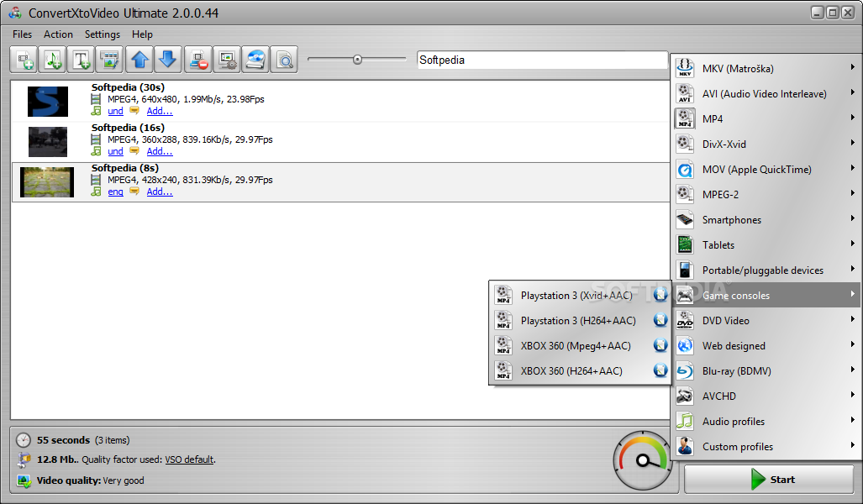Screen dimensions: 863x504
Task: Select Playstation 3 (Xvid+AAC) profile
Action: (x=580, y=295)
